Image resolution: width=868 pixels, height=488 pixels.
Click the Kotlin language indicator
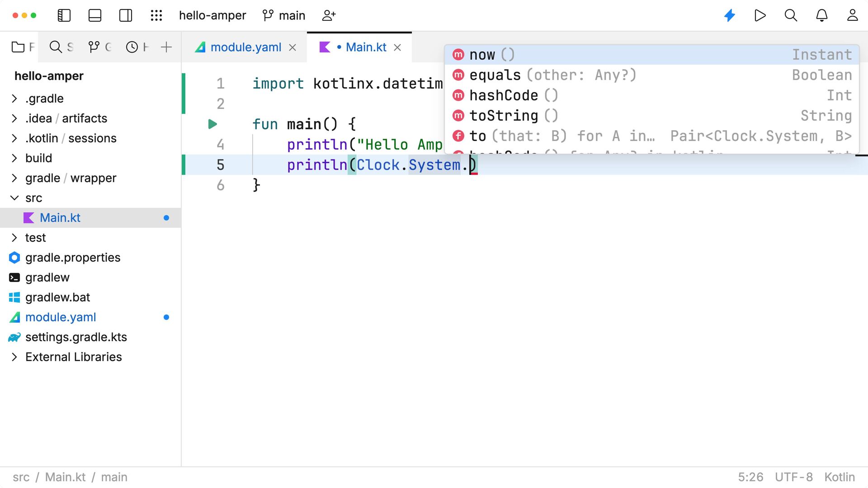click(x=840, y=477)
